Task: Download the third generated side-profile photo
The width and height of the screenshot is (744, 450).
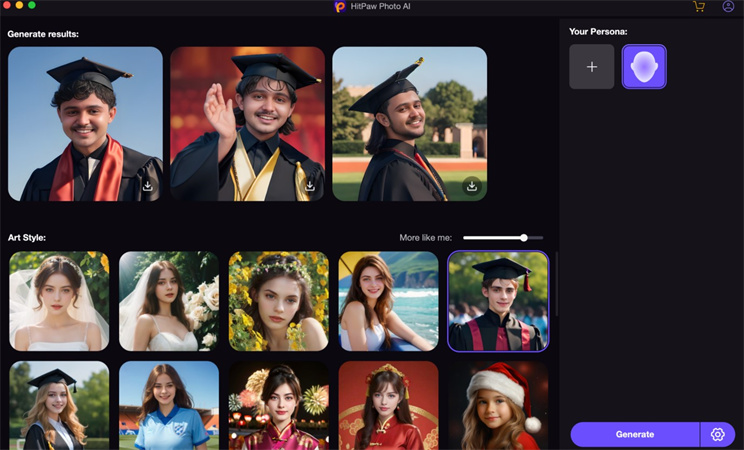Action: 472,186
